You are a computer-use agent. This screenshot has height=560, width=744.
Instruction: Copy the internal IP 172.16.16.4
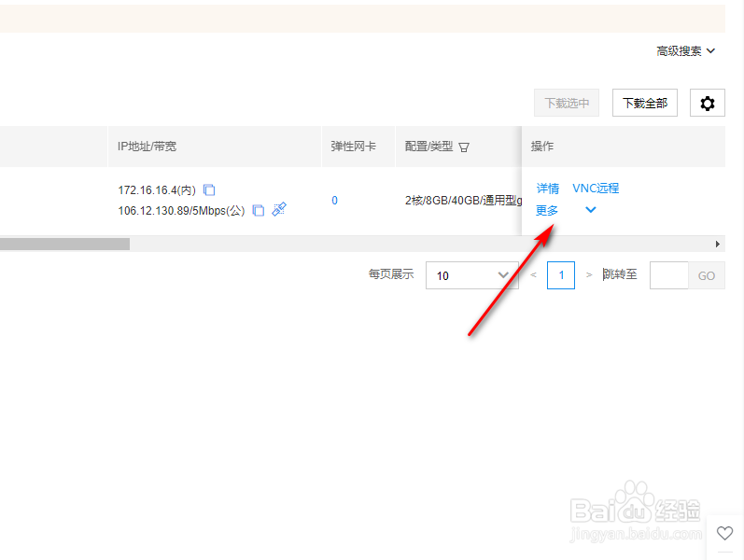tap(209, 189)
